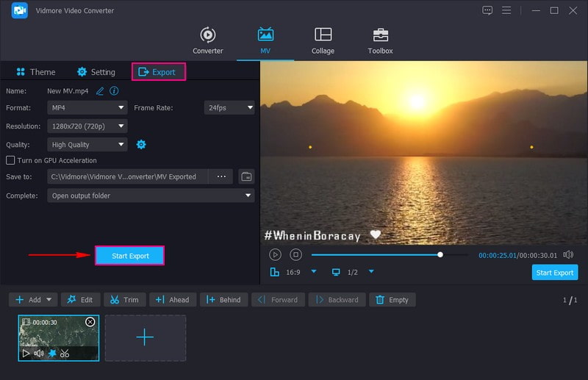Screen dimensions: 588x380
Task: Expand the Format MP4 dropdown
Action: 87,107
